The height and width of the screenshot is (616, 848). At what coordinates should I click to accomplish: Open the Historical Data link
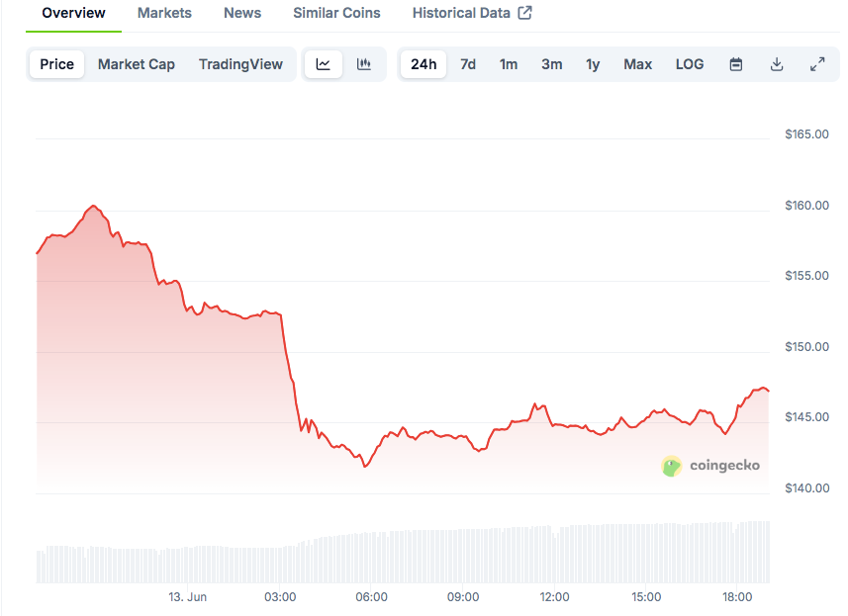coord(461,13)
